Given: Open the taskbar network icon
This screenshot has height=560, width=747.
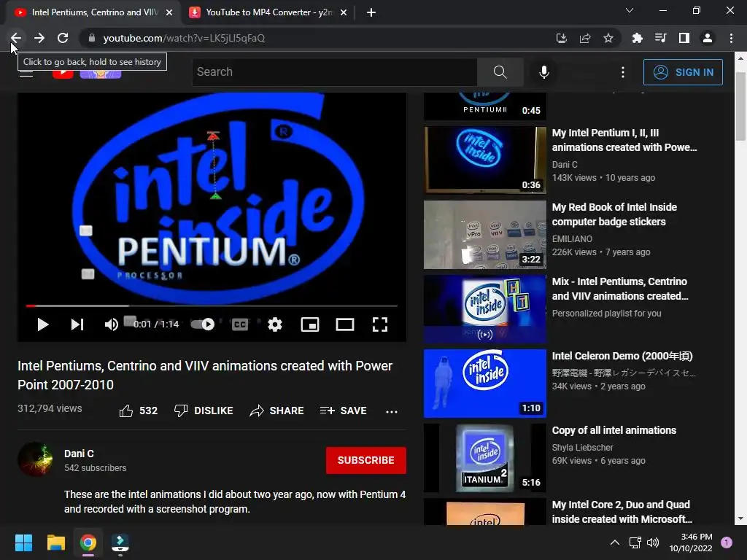Looking at the screenshot, I should (x=635, y=542).
